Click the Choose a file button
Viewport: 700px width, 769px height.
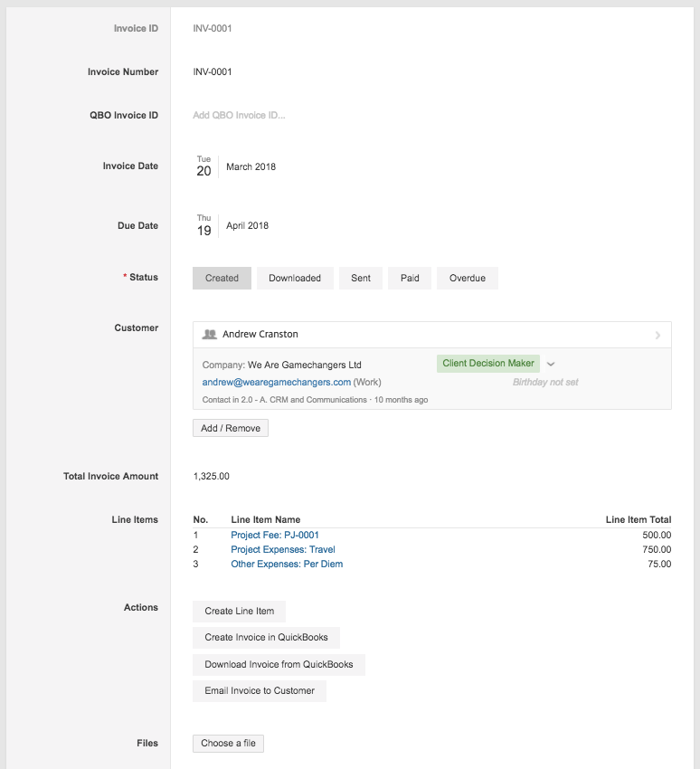[x=228, y=743]
